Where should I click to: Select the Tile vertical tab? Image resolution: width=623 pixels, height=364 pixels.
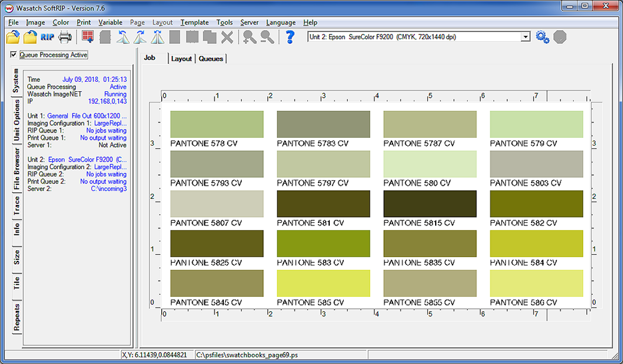[x=16, y=283]
